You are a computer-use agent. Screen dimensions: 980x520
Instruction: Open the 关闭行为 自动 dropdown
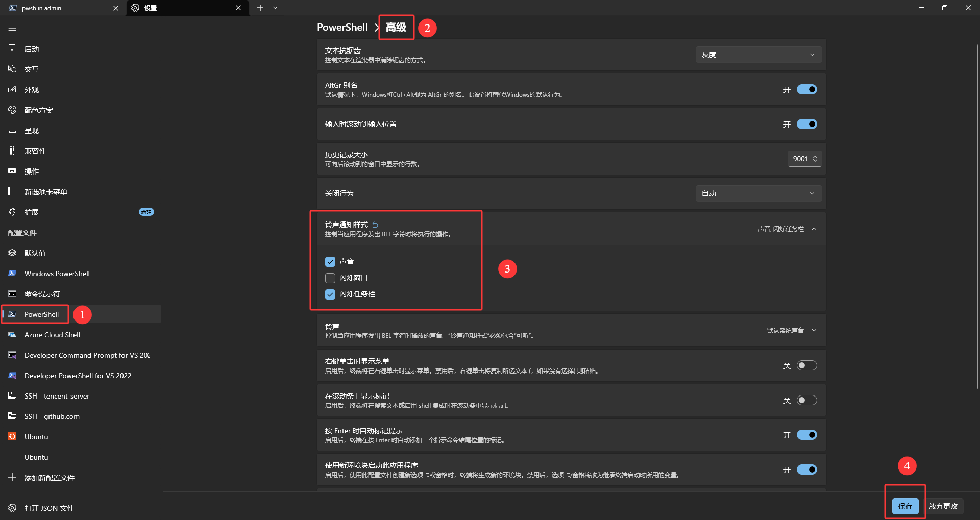(x=758, y=193)
